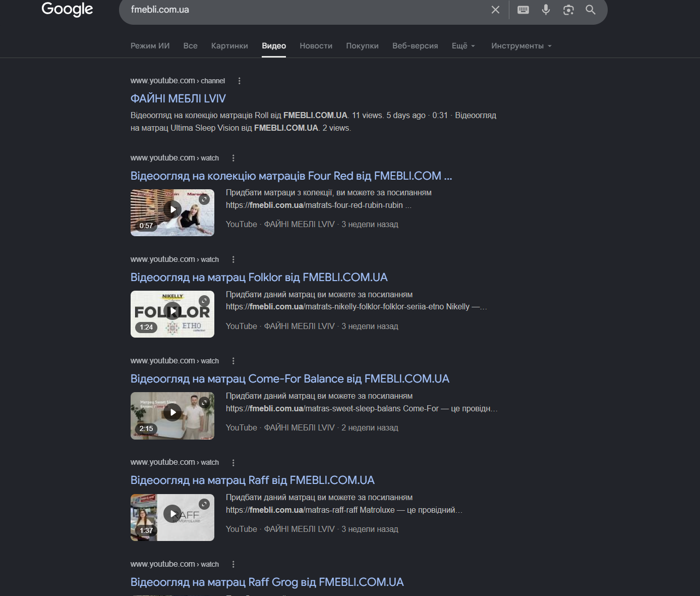Start voice search with microphone icon
The height and width of the screenshot is (596, 700).
pos(546,10)
